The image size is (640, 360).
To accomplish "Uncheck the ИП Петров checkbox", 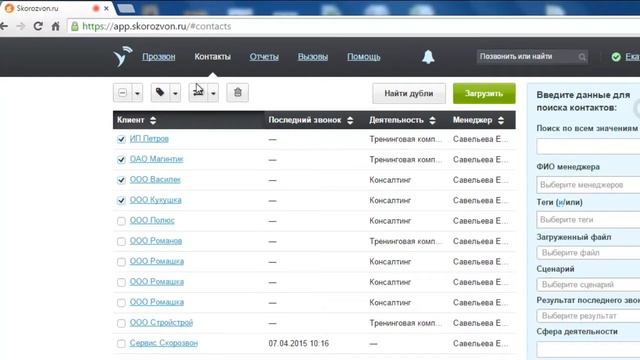I will tap(121, 139).
